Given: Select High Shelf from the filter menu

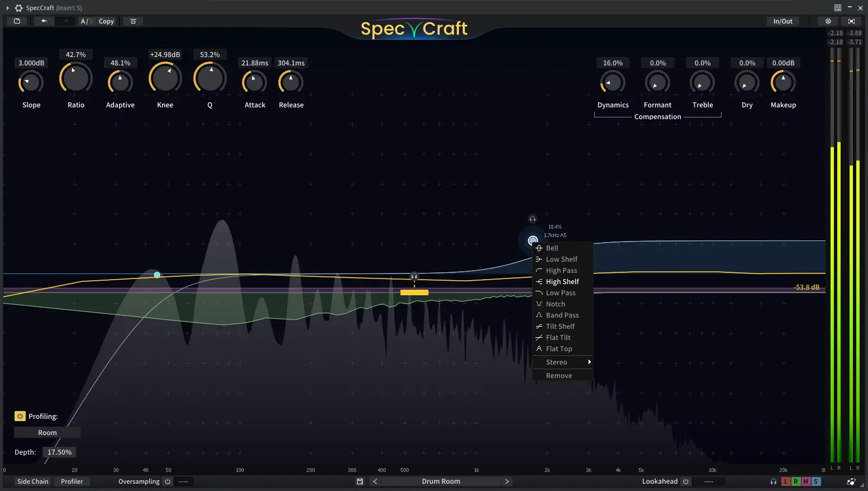Looking at the screenshot, I should pos(561,281).
